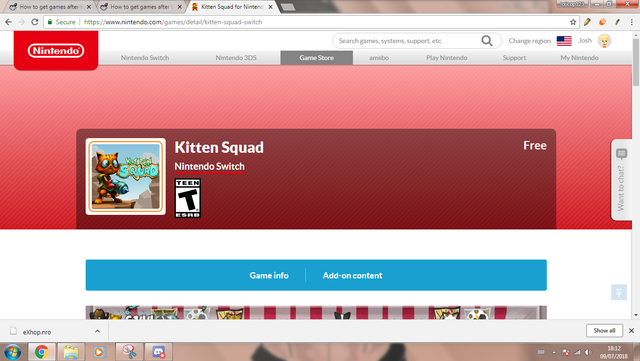The height and width of the screenshot is (361, 640).
Task: Switch to the Add-on content tab
Action: click(x=352, y=276)
